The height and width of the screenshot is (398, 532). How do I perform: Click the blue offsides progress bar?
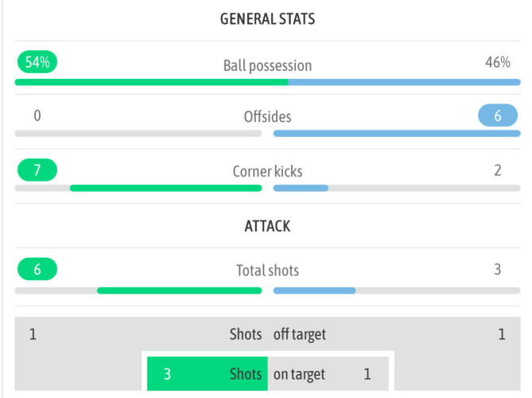(396, 134)
